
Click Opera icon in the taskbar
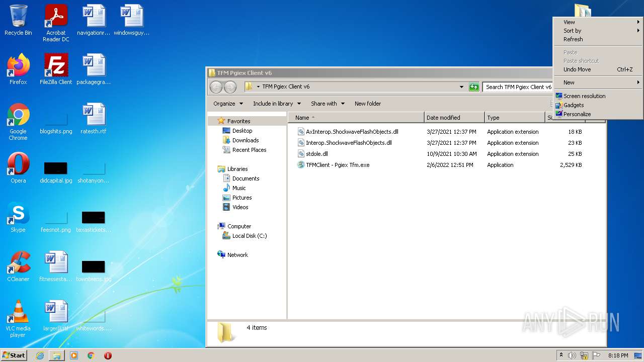point(108,355)
